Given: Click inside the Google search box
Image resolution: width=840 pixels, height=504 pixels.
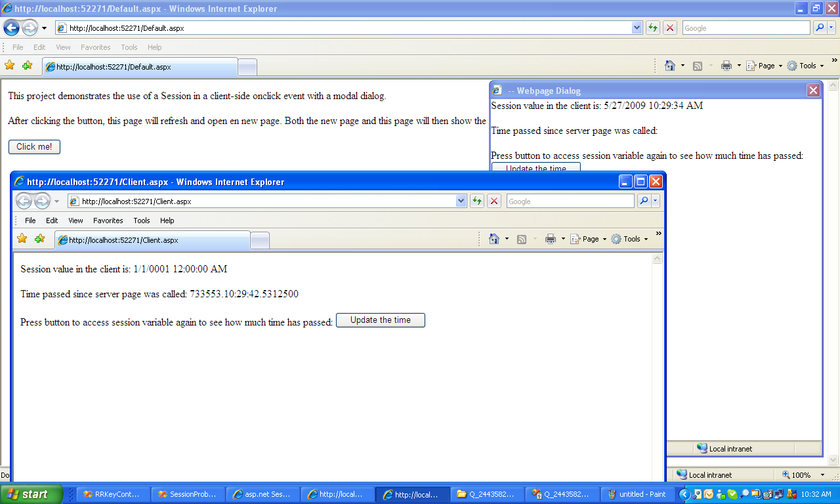Looking at the screenshot, I should click(x=570, y=201).
